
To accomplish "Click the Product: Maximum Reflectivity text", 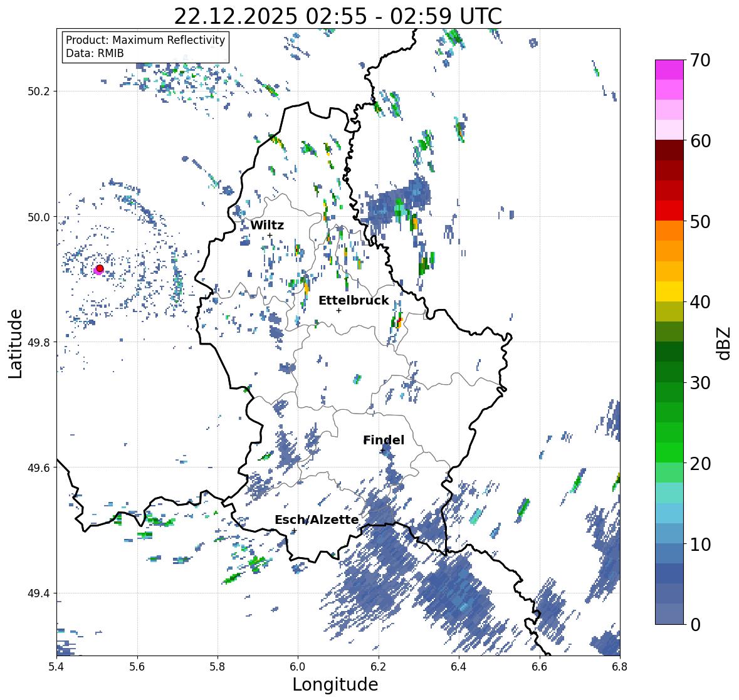I will (145, 41).
